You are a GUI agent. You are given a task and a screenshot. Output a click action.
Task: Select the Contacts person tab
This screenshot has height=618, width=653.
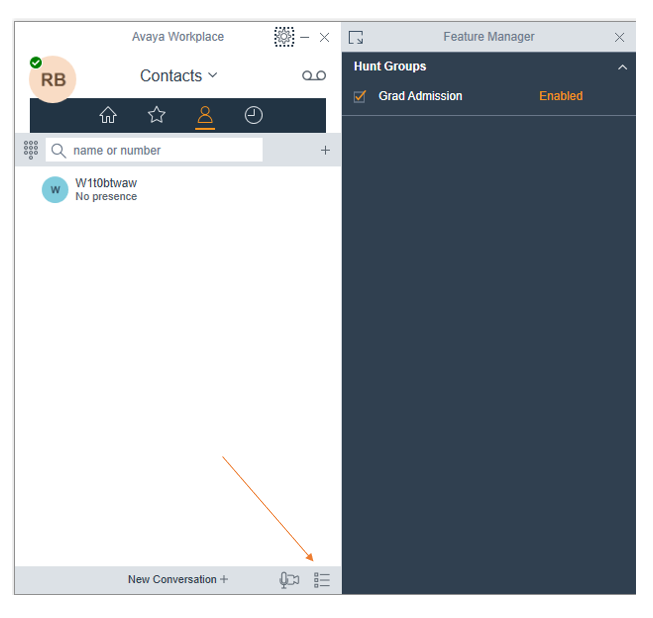[x=205, y=115]
